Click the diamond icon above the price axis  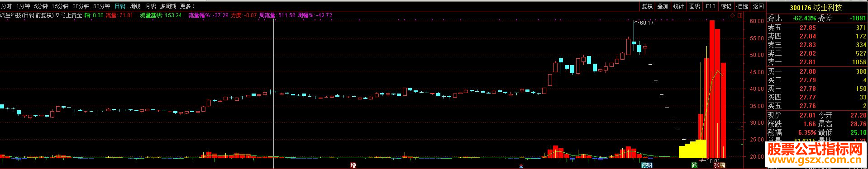[x=732, y=15]
